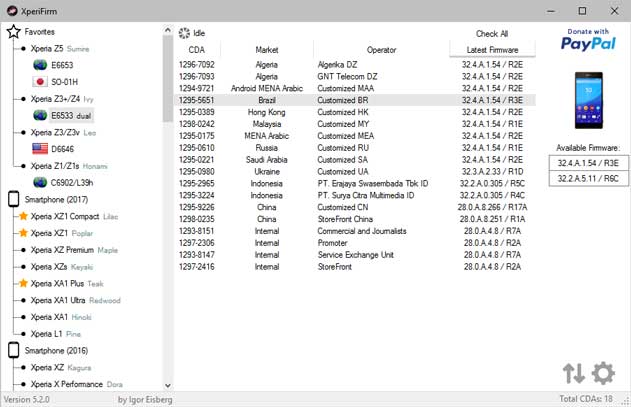Image resolution: width=631 pixels, height=407 pixels.
Task: Select Xperia XA1 Hinoki
Action: pos(61,317)
